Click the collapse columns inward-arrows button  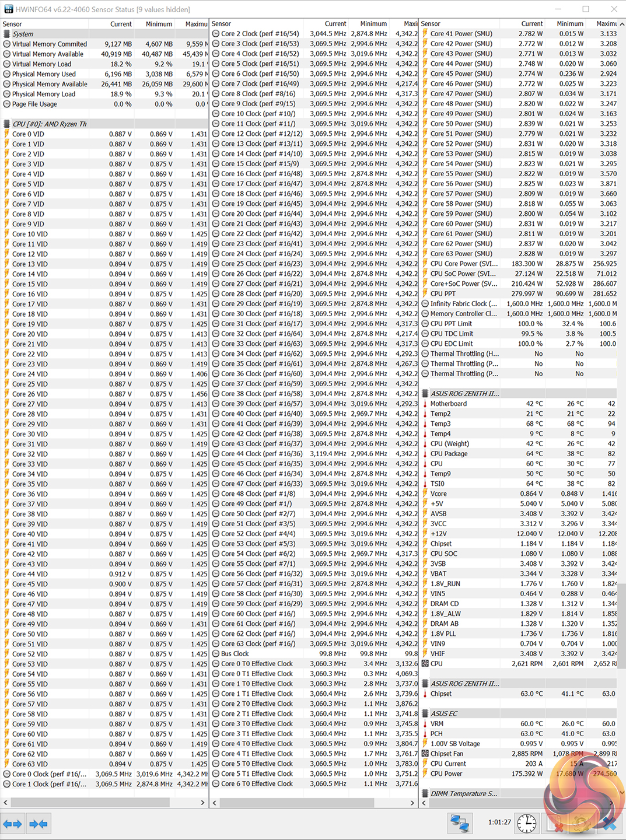[x=39, y=824]
